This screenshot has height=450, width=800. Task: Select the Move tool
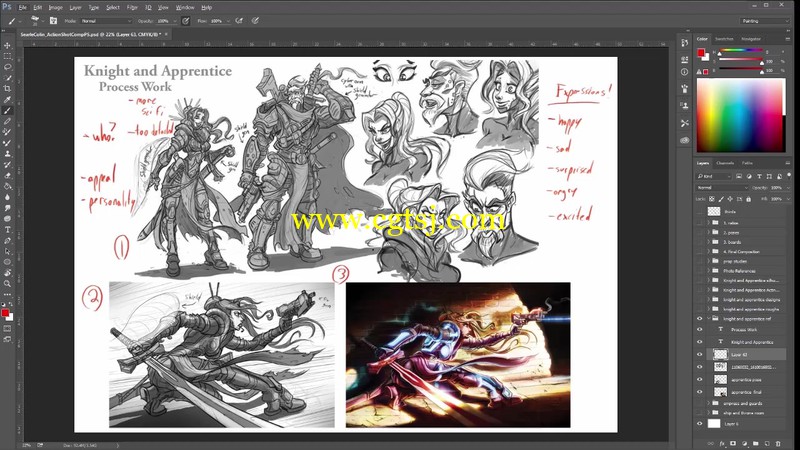[x=7, y=45]
